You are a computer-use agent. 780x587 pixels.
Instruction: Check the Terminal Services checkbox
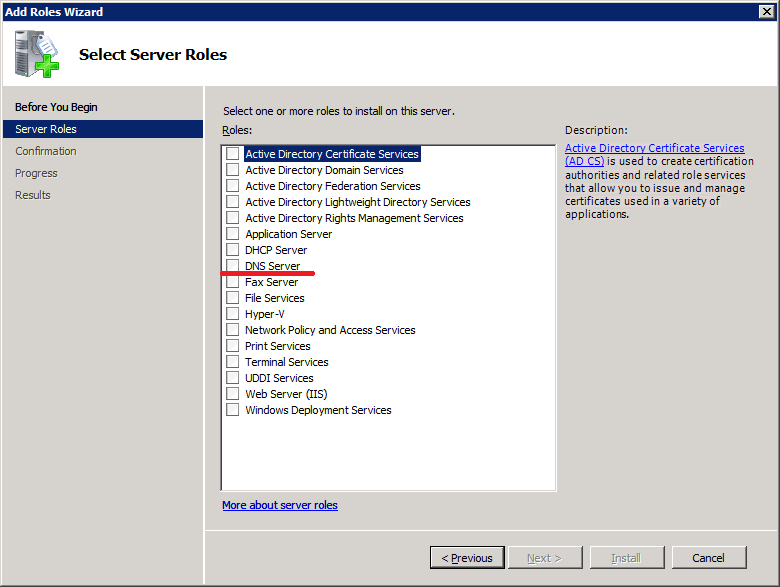[x=232, y=362]
